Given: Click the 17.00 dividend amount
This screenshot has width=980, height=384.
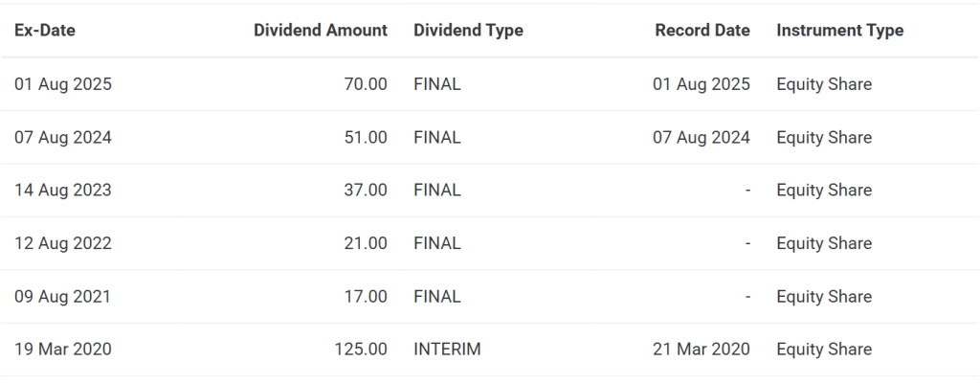Looking at the screenshot, I should tap(365, 297).
